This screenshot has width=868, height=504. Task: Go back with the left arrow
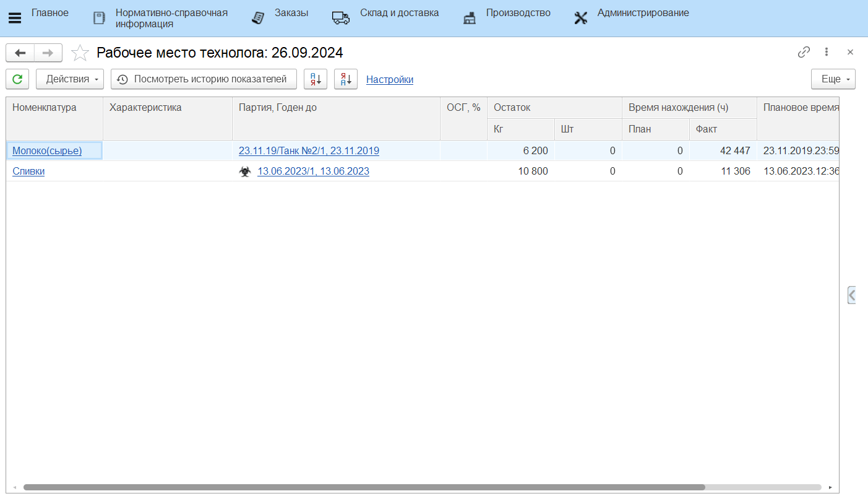point(20,53)
